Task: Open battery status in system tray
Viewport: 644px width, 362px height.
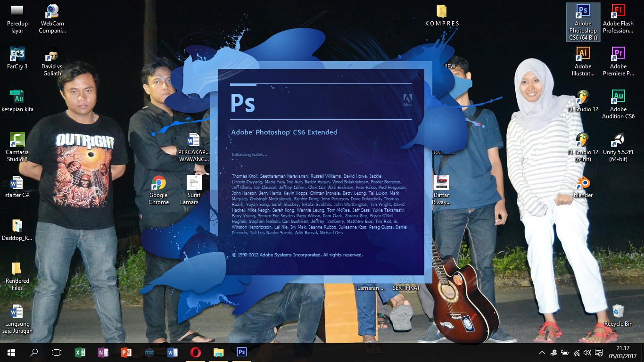Action: coord(565,352)
